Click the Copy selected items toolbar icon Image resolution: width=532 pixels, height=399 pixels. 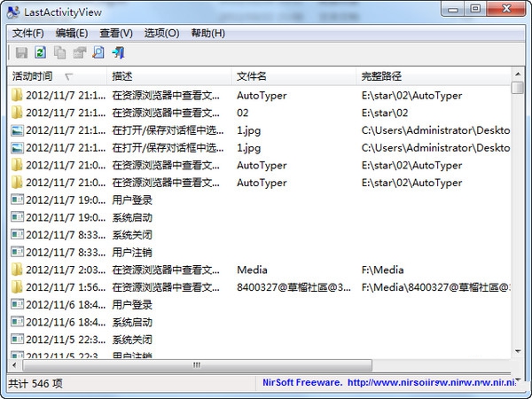(x=60, y=53)
